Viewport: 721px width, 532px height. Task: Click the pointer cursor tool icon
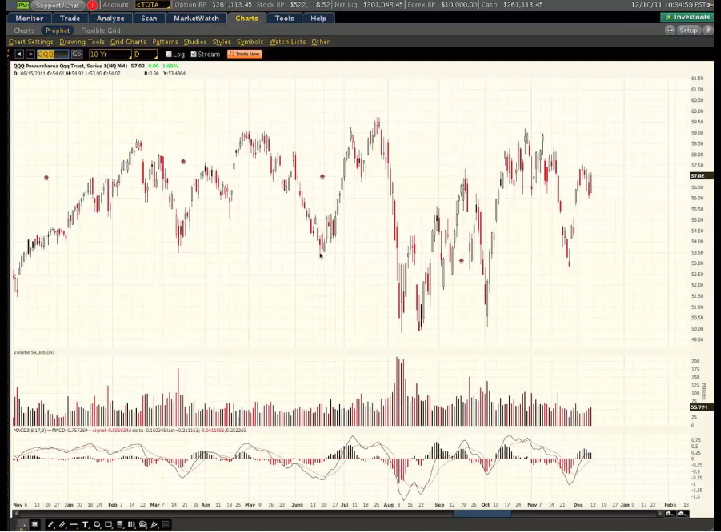(22, 524)
